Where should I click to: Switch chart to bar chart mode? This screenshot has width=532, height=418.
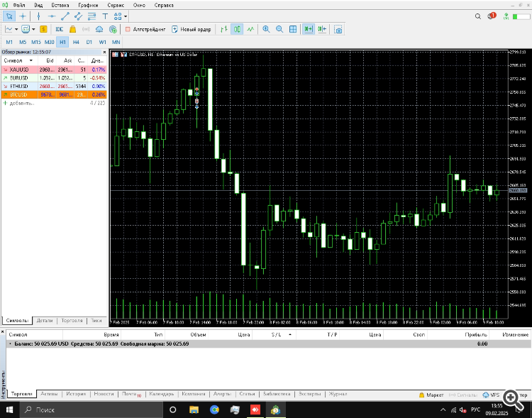(x=223, y=29)
